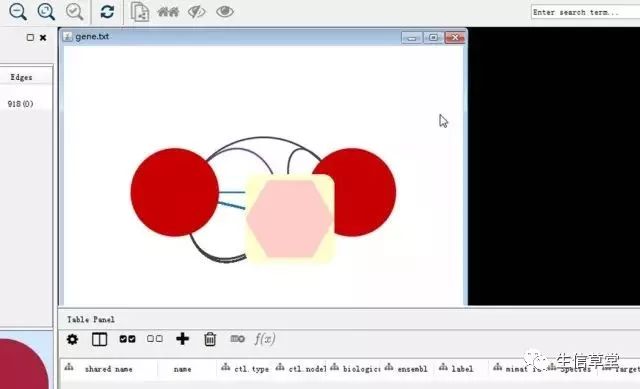Refresh with the circular arrows icon

point(107,11)
